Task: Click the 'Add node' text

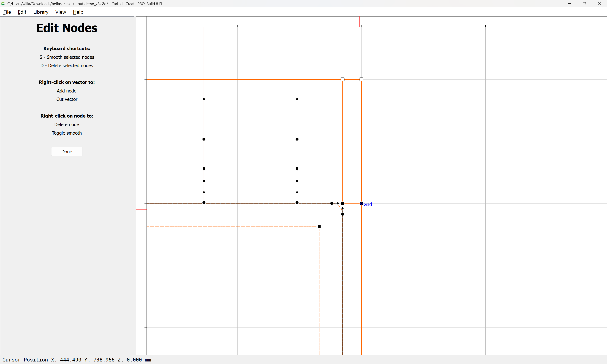Action: pos(66,91)
